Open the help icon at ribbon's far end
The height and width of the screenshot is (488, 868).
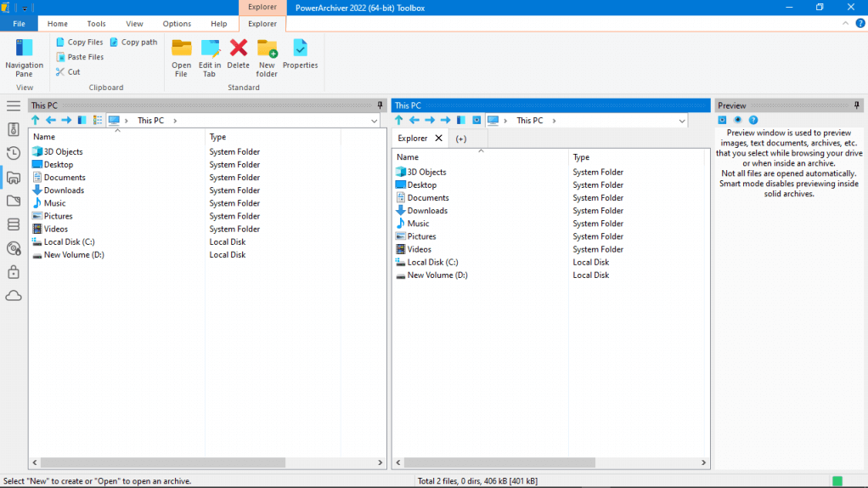click(x=860, y=23)
